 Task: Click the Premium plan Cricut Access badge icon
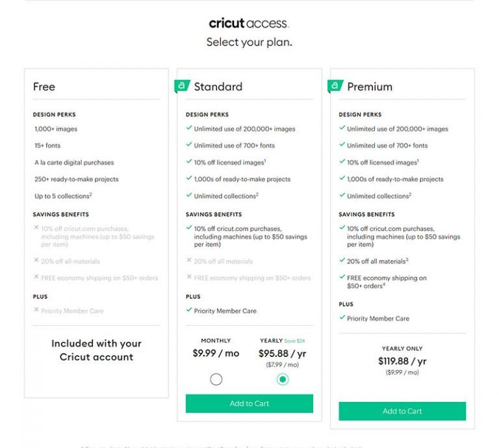coord(335,86)
